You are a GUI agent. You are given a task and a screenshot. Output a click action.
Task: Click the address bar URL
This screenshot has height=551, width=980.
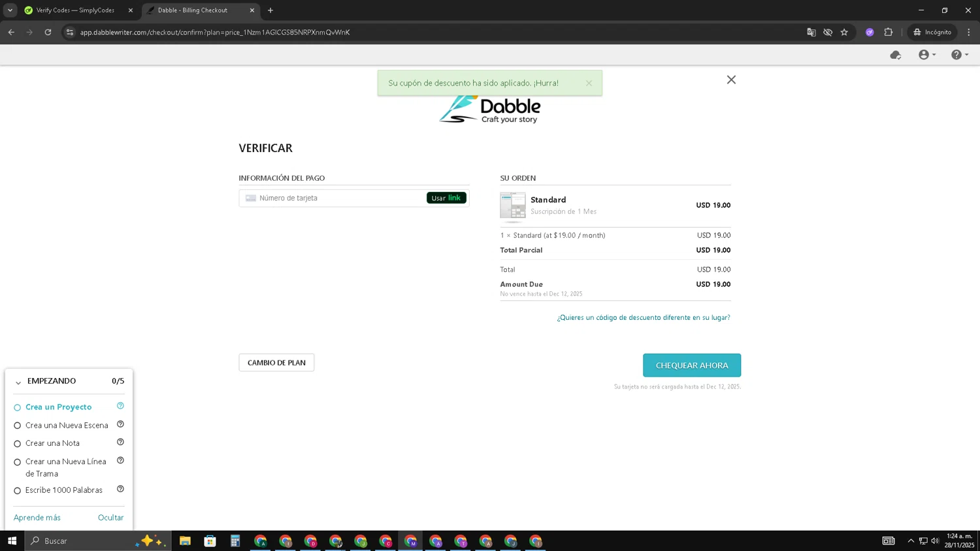[215, 32]
